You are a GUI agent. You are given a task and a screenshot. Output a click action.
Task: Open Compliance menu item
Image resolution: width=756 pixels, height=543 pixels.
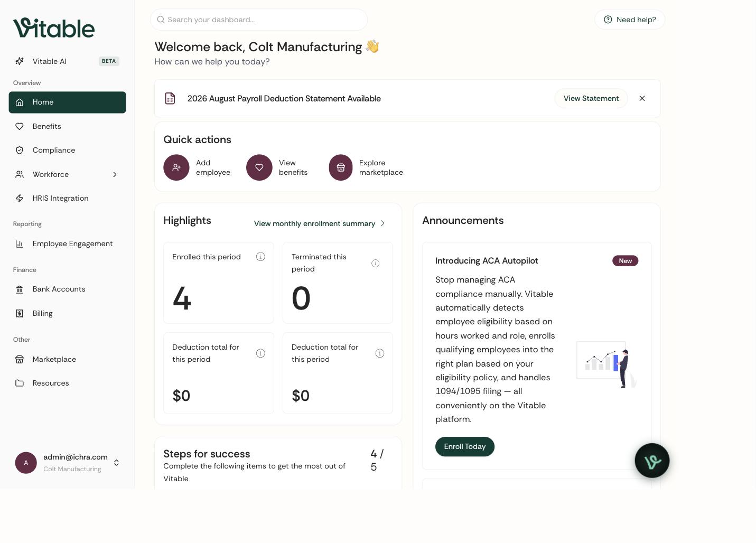tap(67, 151)
